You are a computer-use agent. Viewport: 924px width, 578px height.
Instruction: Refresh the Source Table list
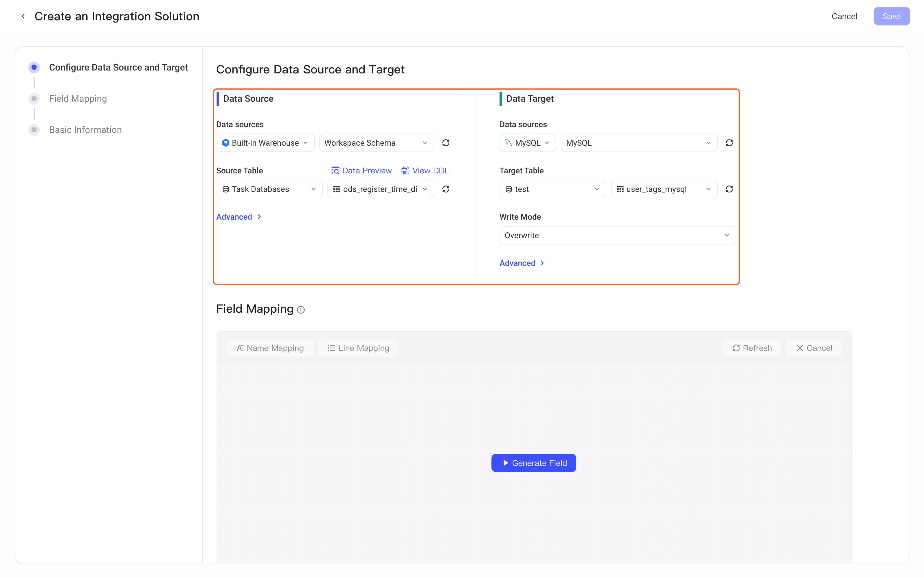point(446,189)
